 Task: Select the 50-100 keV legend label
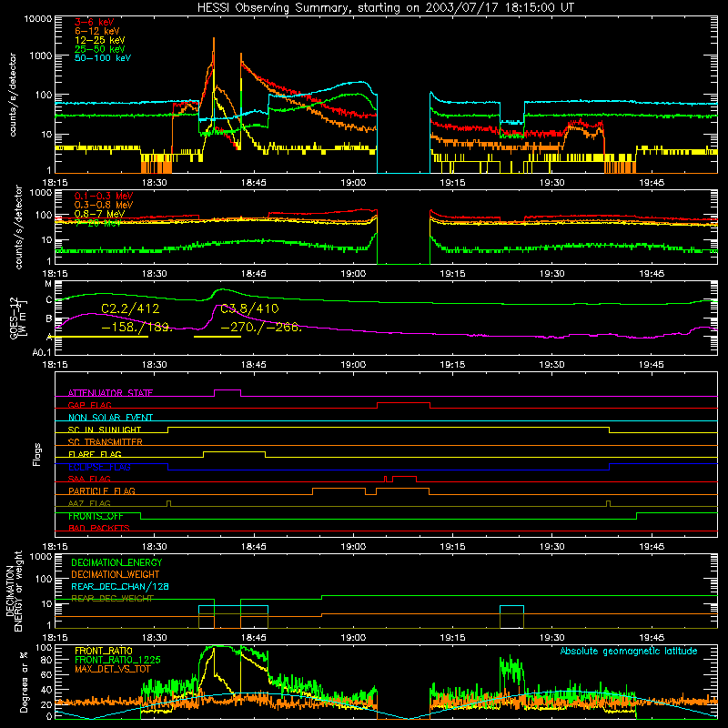tap(103, 58)
